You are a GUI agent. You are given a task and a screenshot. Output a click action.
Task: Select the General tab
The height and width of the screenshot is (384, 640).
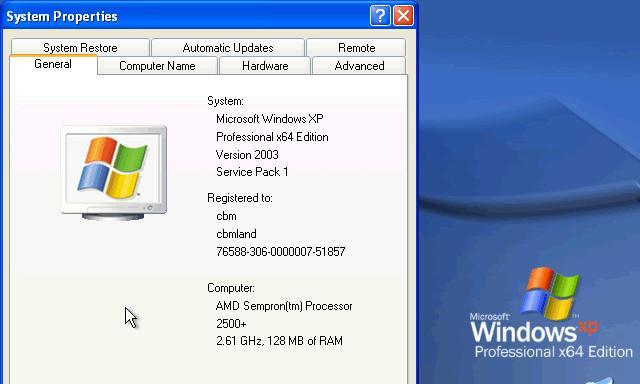click(53, 64)
